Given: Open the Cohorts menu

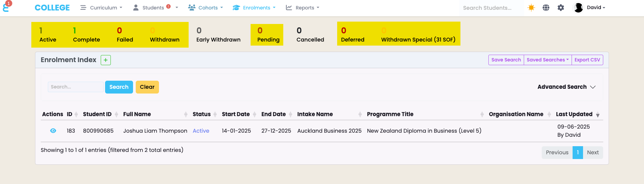Looking at the screenshot, I should 205,8.
